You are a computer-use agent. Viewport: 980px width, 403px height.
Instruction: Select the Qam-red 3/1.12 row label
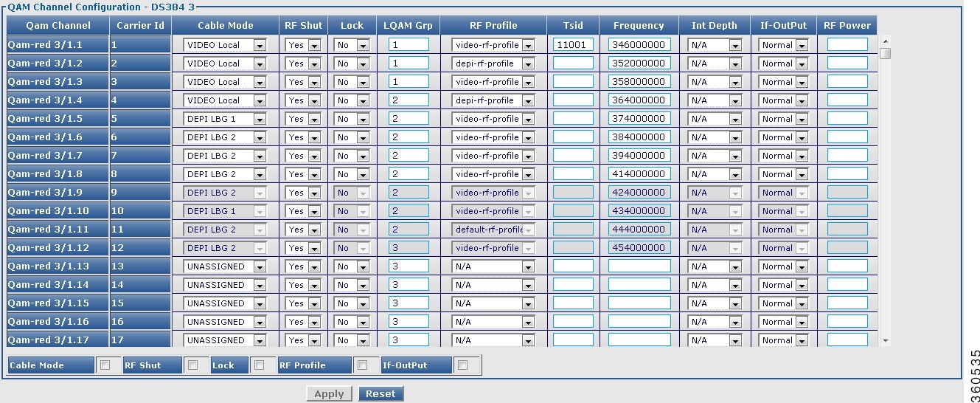(58, 248)
